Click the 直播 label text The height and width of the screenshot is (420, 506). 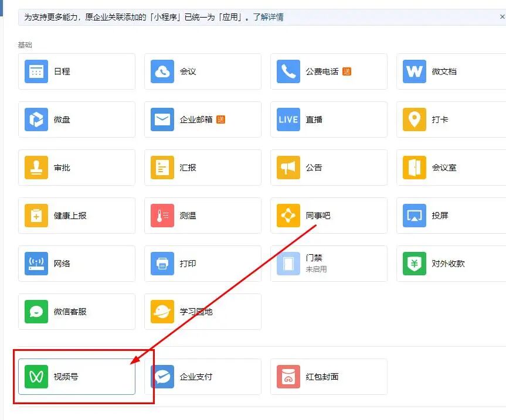tap(314, 119)
